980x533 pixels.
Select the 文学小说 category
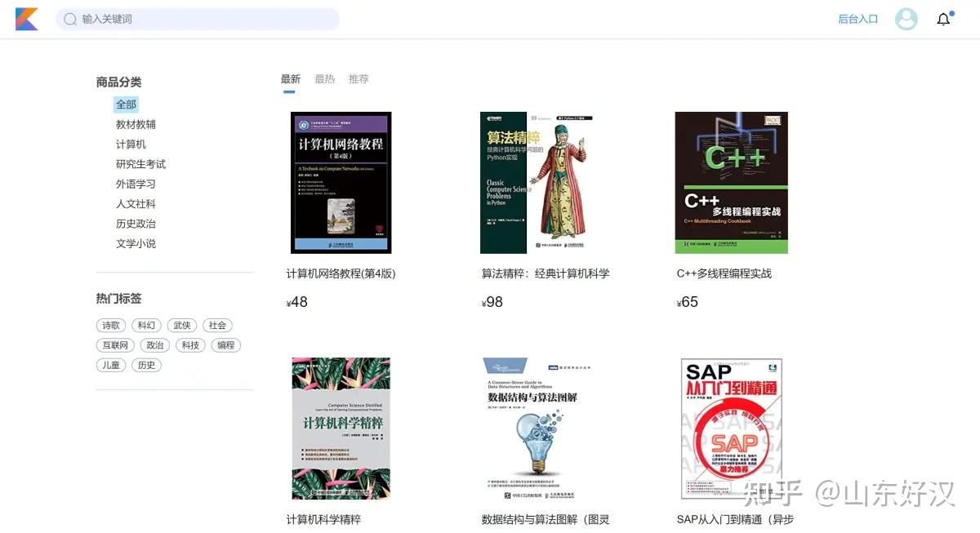point(136,242)
